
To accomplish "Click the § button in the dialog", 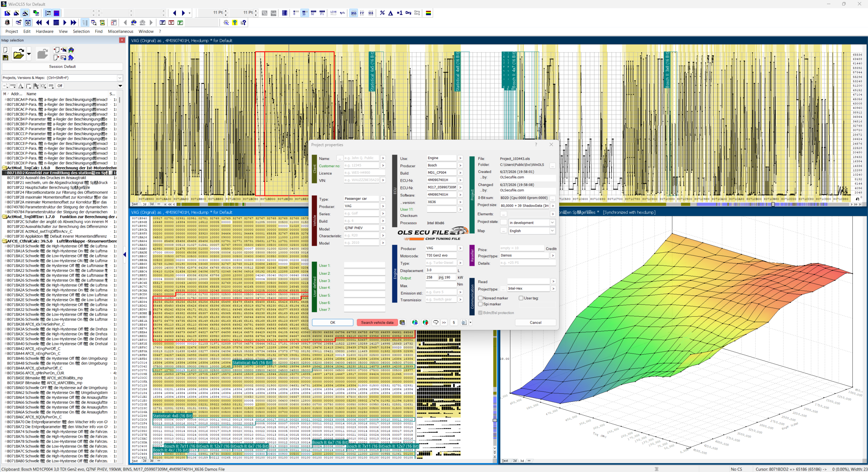I will point(454,322).
